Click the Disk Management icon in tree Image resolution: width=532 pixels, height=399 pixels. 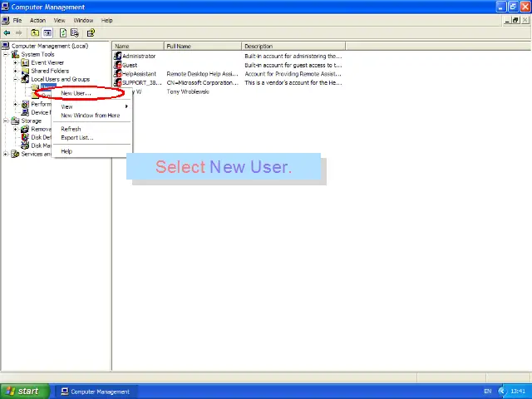(x=25, y=145)
